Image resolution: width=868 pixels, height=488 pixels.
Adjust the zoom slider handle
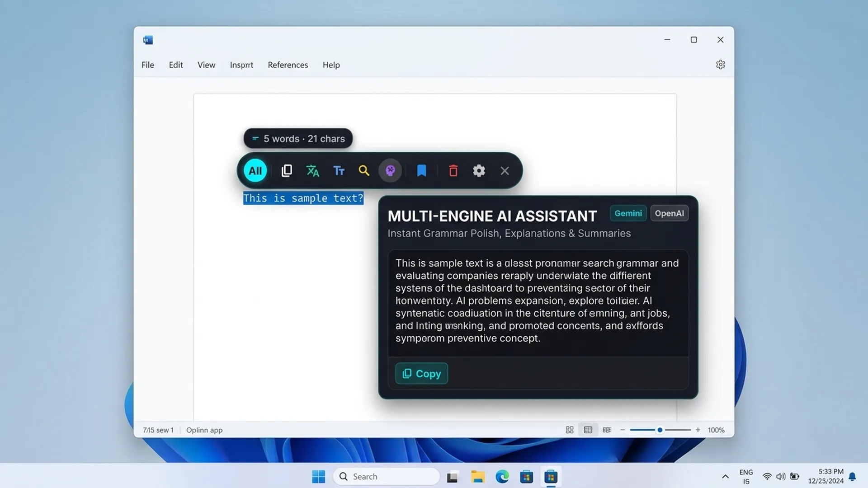point(660,430)
